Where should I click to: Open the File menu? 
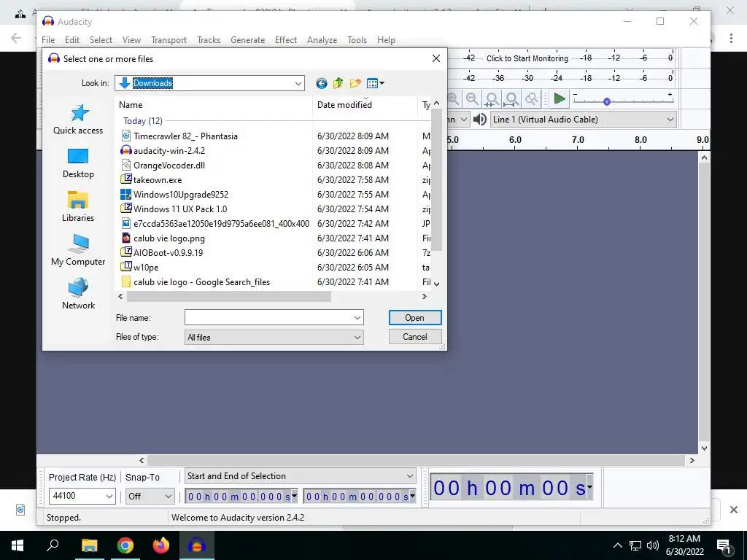pyautogui.click(x=48, y=40)
